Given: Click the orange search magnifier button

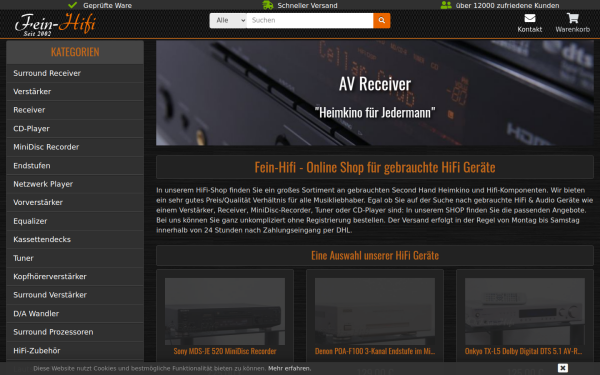Looking at the screenshot, I should pos(382,21).
